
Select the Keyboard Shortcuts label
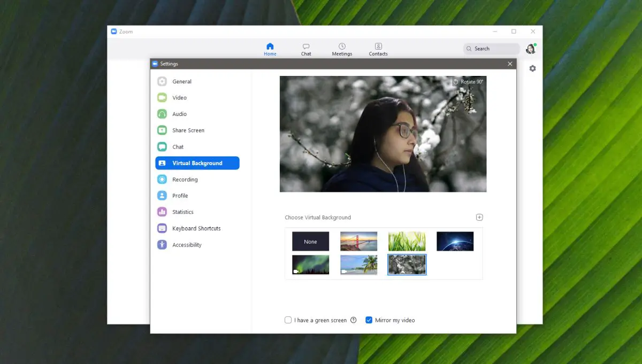coord(196,229)
